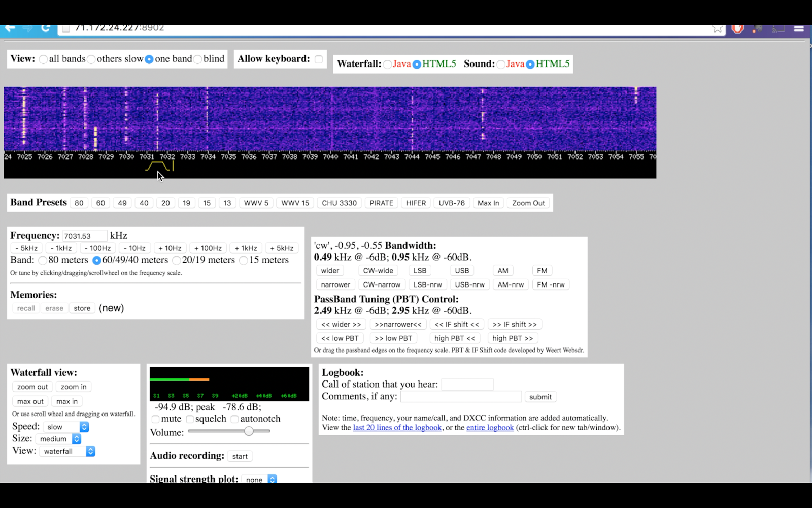
Task: Click the browser forward arrow
Action: 27,28
